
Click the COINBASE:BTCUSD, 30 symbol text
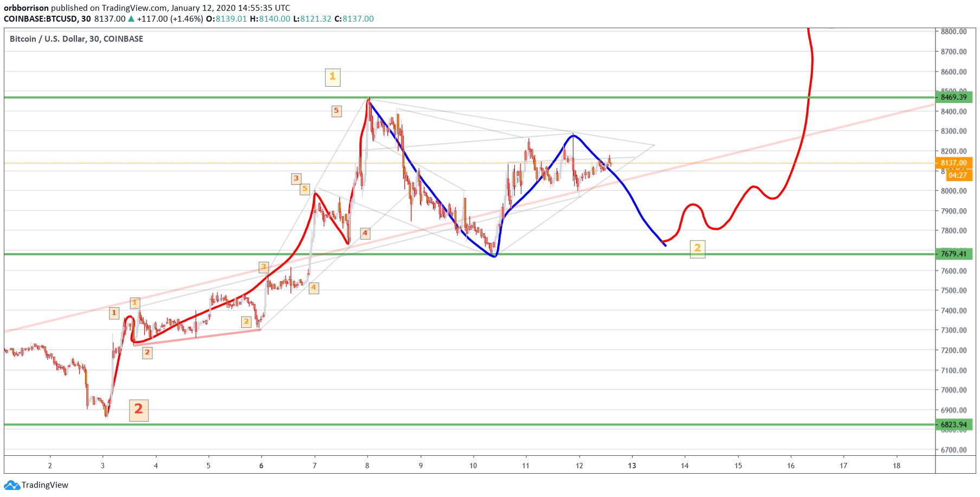47,19
